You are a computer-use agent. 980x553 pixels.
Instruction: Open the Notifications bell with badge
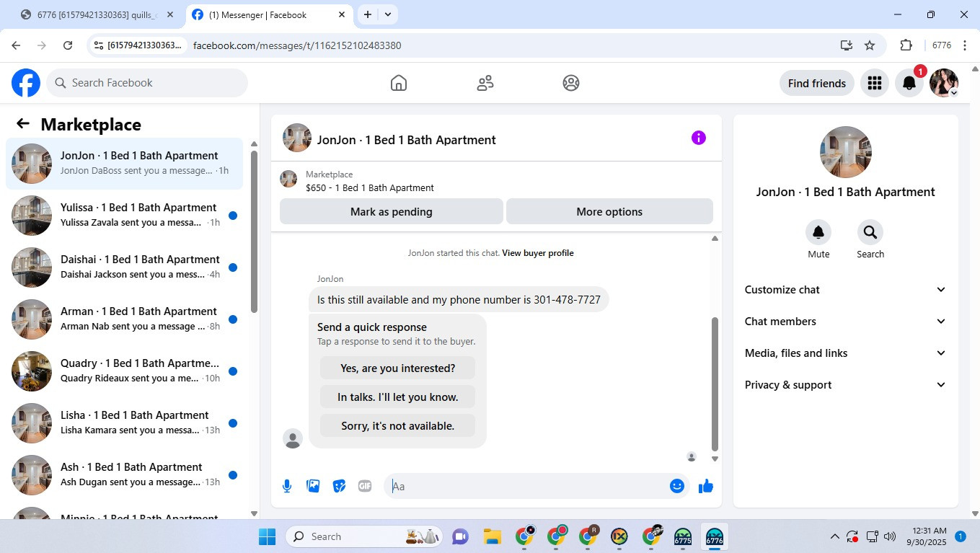909,83
